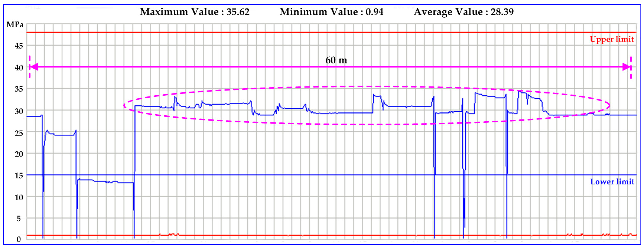Click the MPa axis unit label
The height and width of the screenshot is (248, 644).
click(x=15, y=25)
